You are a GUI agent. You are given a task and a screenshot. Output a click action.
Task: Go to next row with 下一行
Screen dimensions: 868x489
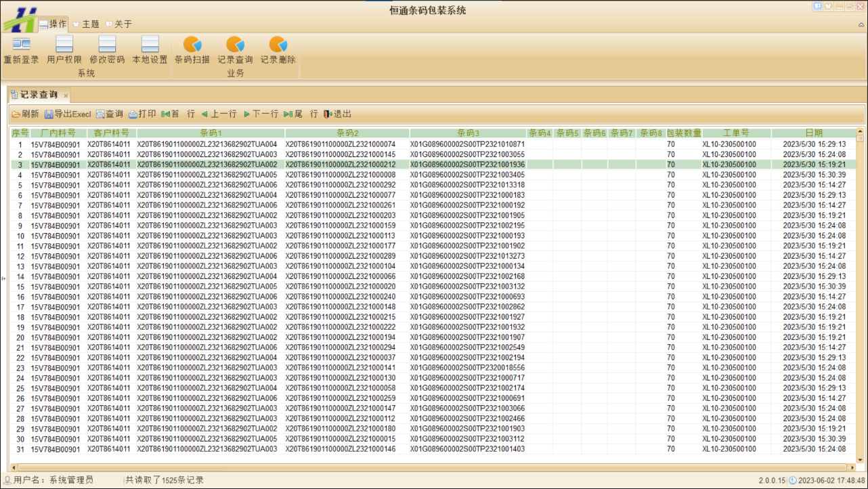(261, 114)
